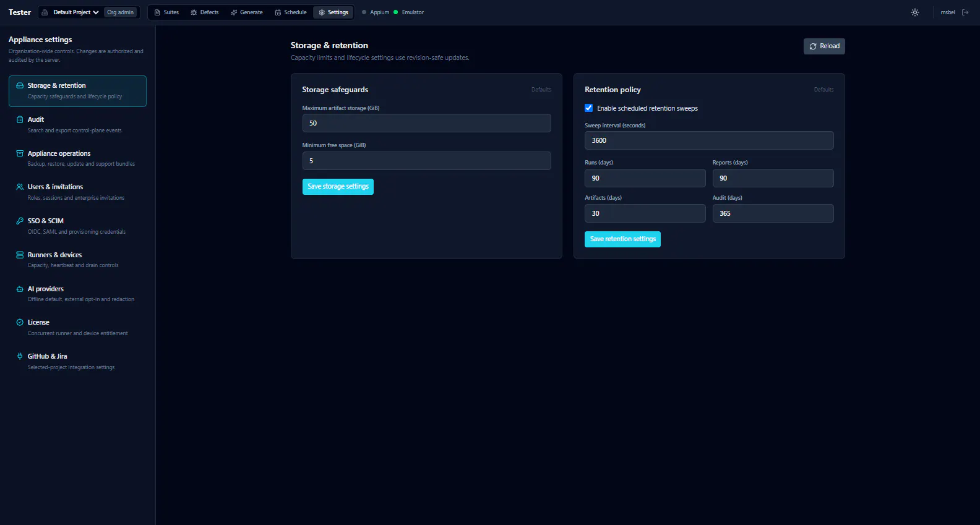This screenshot has width=980, height=525.
Task: Open License section
Action: pyautogui.click(x=77, y=328)
